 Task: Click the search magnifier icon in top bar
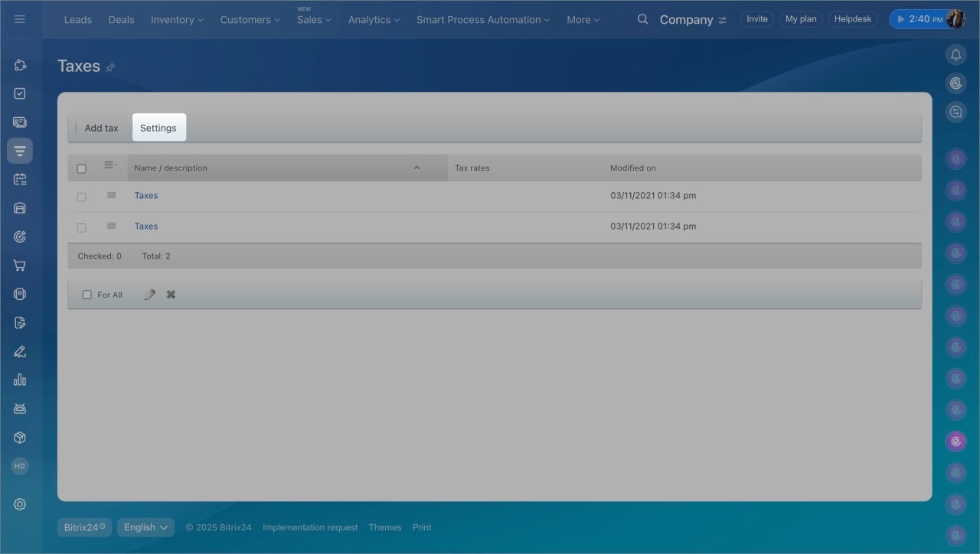pos(642,19)
